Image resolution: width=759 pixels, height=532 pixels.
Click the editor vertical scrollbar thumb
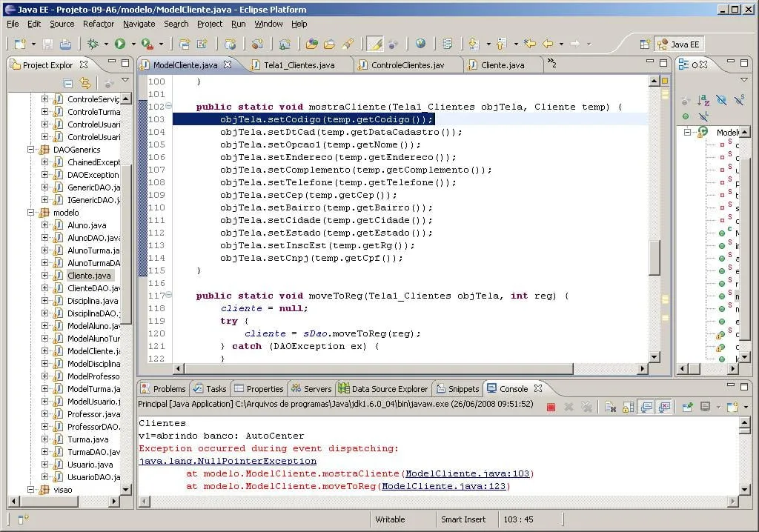coord(654,256)
